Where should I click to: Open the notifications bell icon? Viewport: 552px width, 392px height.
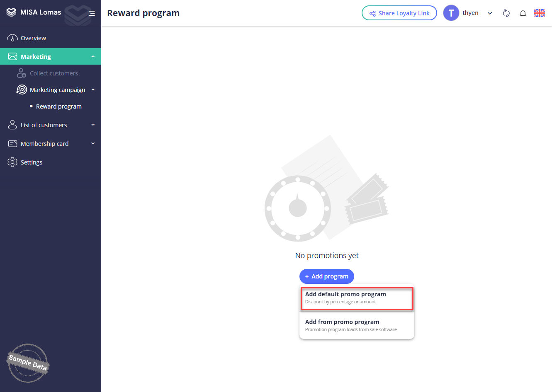pyautogui.click(x=523, y=13)
